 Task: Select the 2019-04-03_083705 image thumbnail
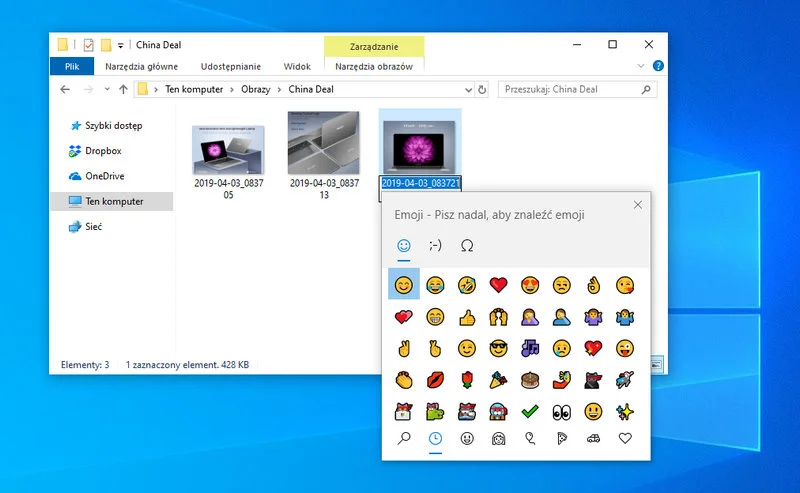coord(228,150)
